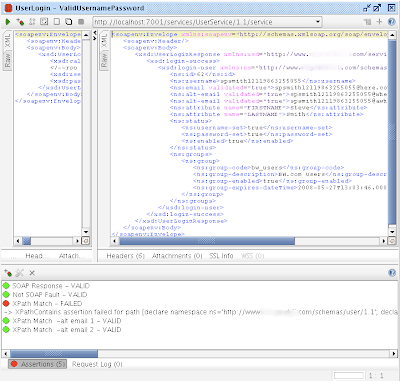Click ns:username line in response XML
Image resolution: width=400 pixels, height=381 pixels.
[x=263, y=81]
